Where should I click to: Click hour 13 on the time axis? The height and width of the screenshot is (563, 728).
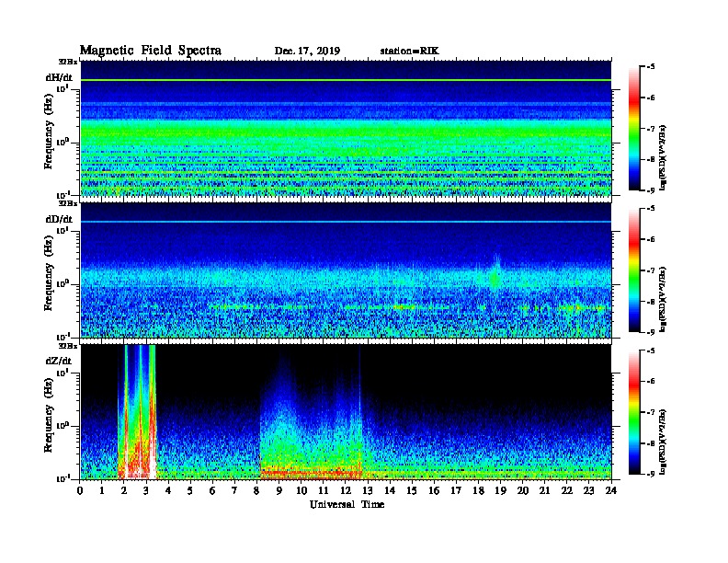click(368, 490)
